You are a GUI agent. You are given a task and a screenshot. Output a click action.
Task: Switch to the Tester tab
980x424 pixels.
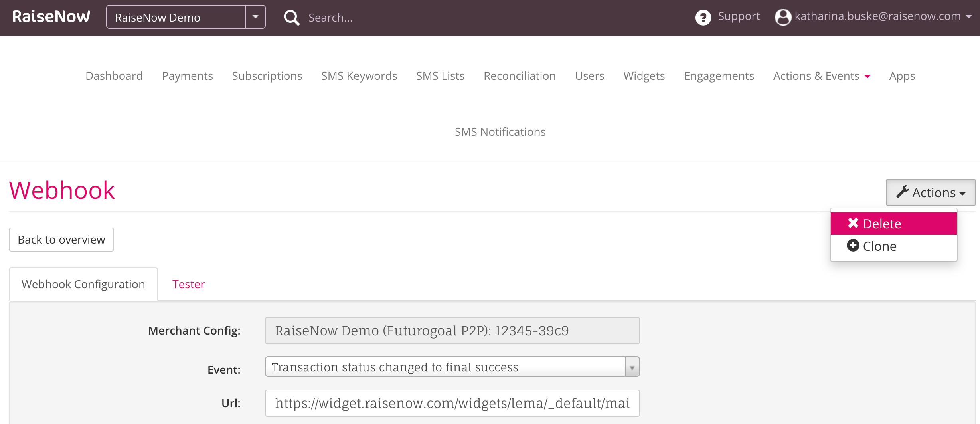tap(188, 284)
